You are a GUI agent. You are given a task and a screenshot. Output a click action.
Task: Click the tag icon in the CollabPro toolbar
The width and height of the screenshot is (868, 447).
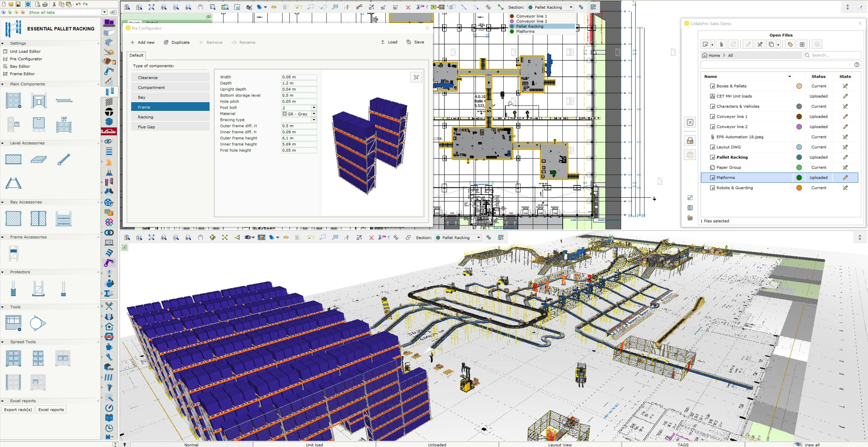(x=790, y=44)
